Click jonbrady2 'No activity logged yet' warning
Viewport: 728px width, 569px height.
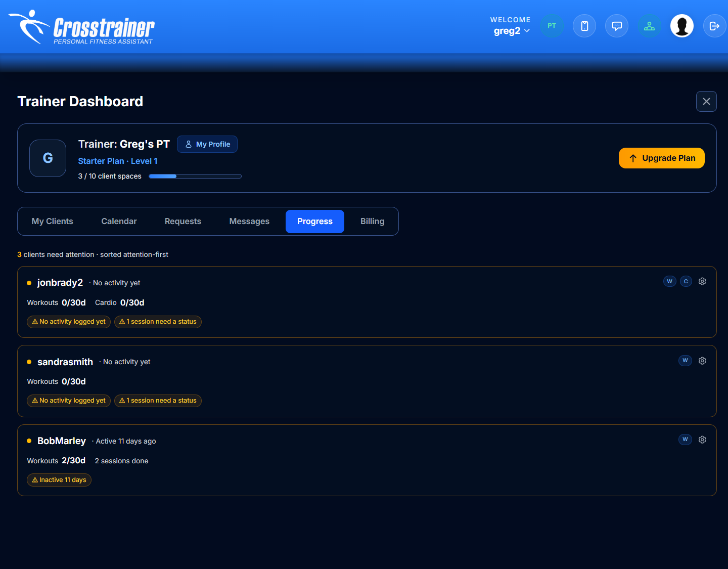(69, 322)
